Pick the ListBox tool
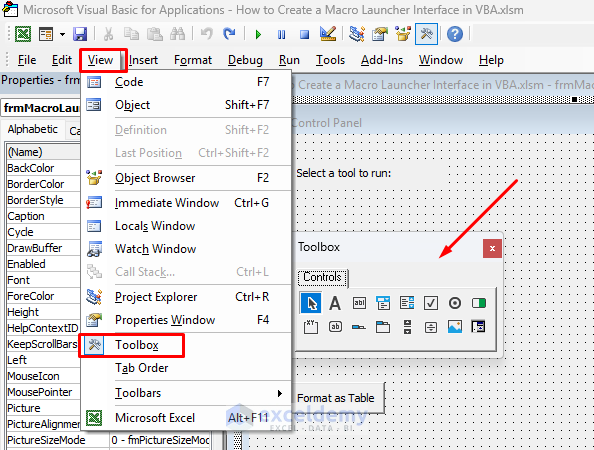 tap(407, 303)
